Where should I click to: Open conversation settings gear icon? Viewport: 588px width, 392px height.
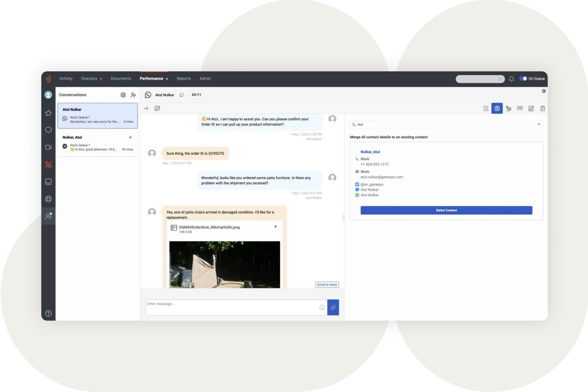pos(123,95)
